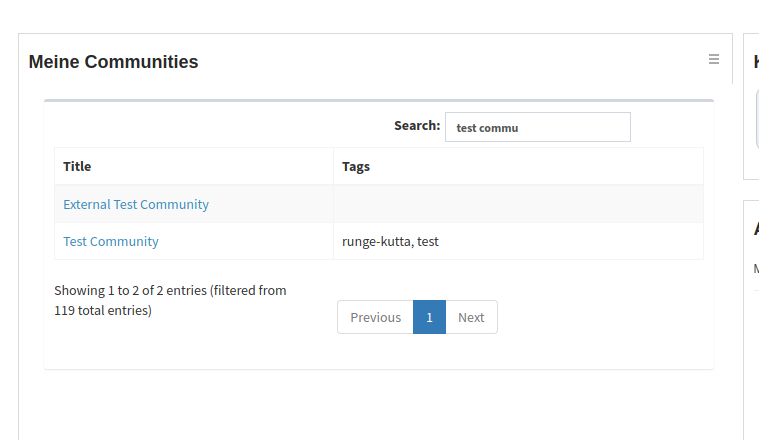Screen dimensions: 759x440
Task: Click the empty Tags cell of External Test Community
Action: pyautogui.click(x=518, y=204)
